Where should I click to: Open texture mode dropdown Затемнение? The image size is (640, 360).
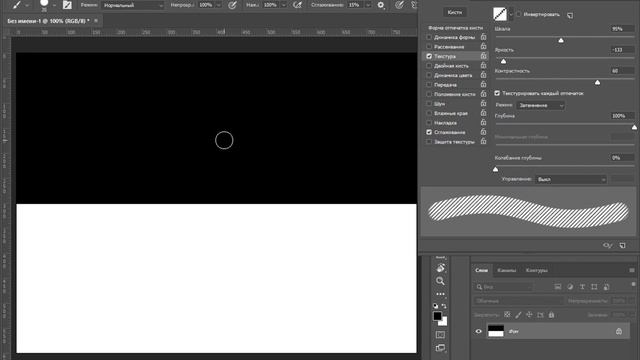(540, 105)
